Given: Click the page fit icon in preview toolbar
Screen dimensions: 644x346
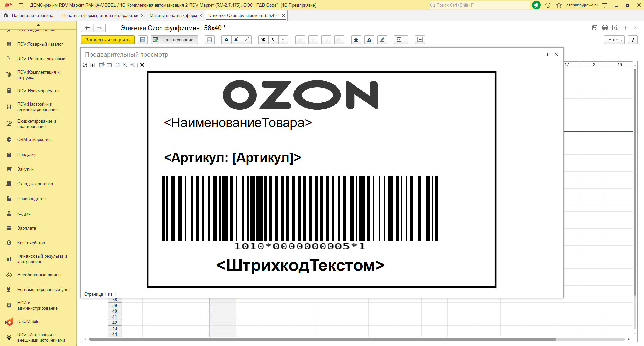Looking at the screenshot, I should click(x=93, y=65).
